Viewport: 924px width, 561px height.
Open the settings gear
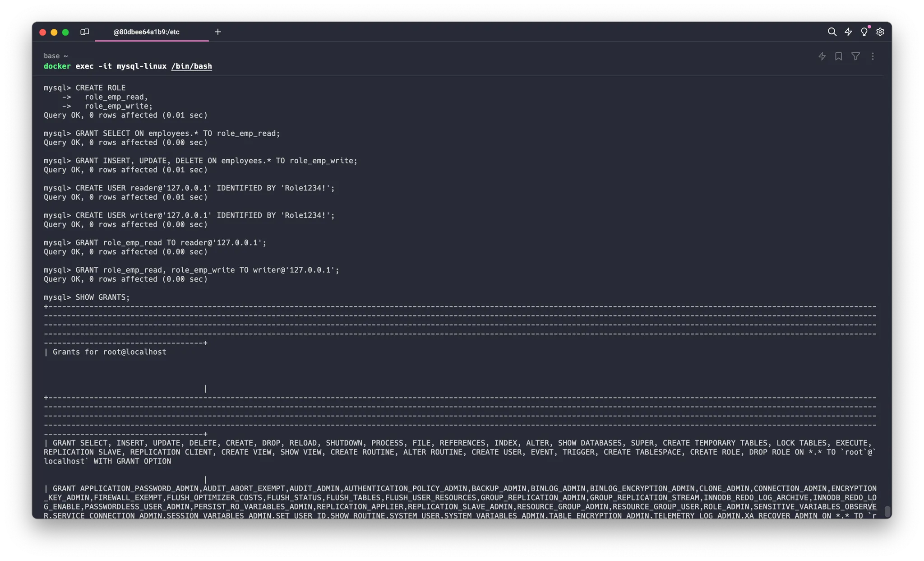click(x=880, y=32)
